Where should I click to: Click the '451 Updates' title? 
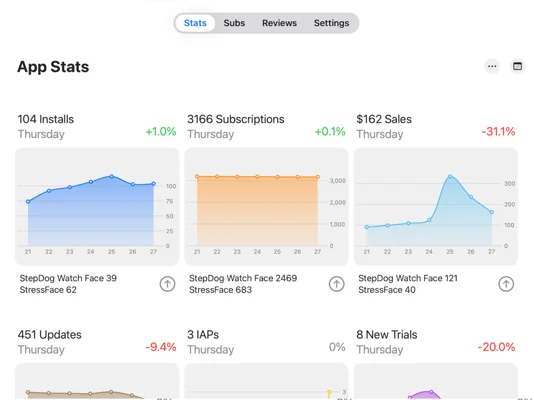tap(49, 335)
